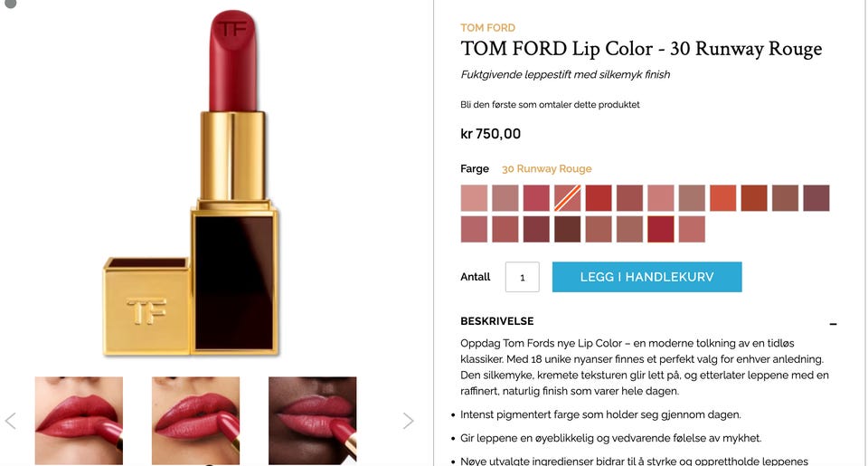Click the next thumbnails right arrow
Screen dimensions: 868x466
click(x=408, y=421)
